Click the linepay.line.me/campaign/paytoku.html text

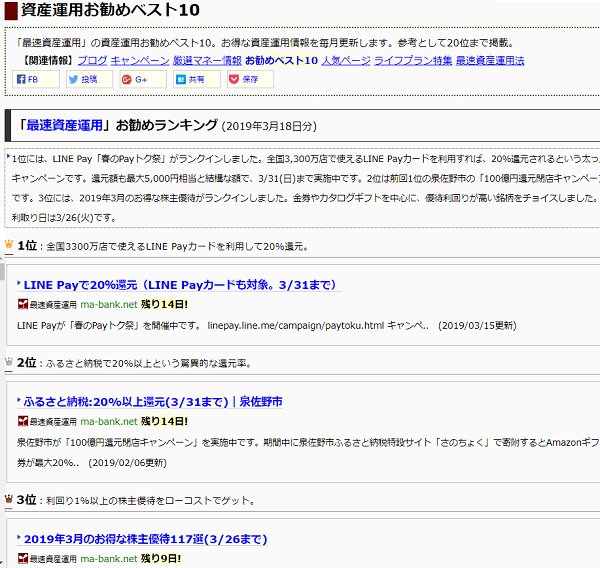click(296, 326)
